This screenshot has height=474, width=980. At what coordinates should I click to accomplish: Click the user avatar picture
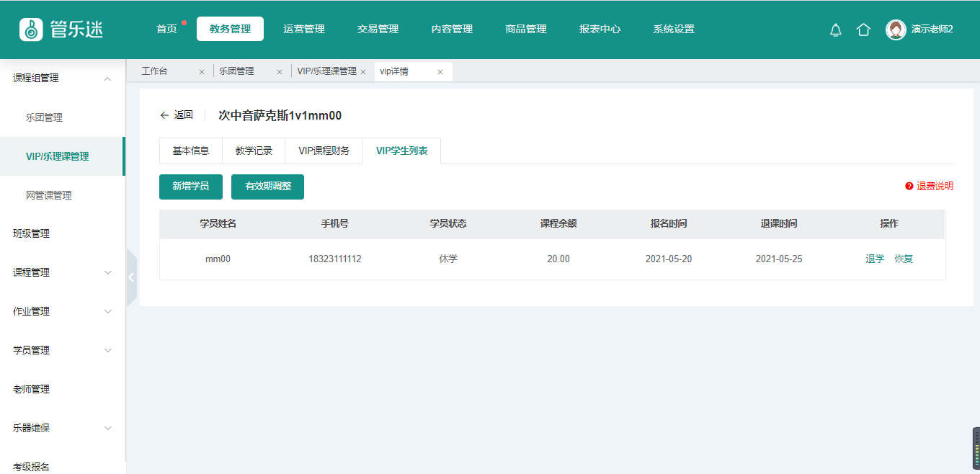(x=896, y=30)
